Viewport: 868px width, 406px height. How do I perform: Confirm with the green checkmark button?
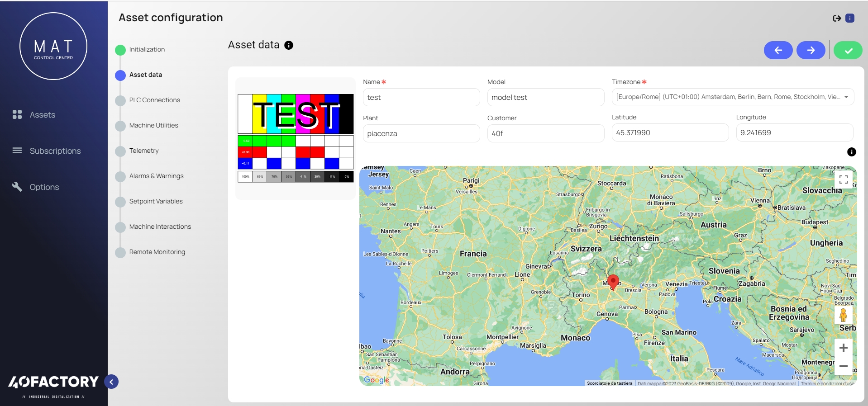[848, 50]
